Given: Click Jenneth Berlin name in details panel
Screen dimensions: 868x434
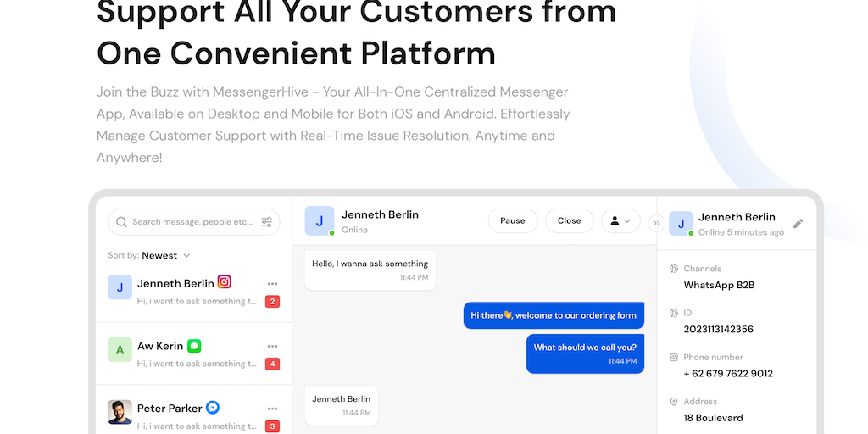Looking at the screenshot, I should click(x=737, y=217).
